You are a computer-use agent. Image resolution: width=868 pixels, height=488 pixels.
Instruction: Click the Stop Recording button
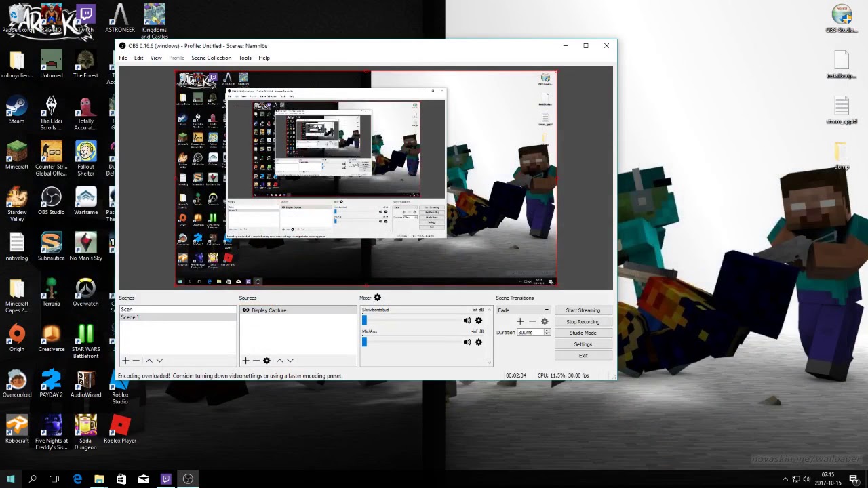(x=583, y=322)
